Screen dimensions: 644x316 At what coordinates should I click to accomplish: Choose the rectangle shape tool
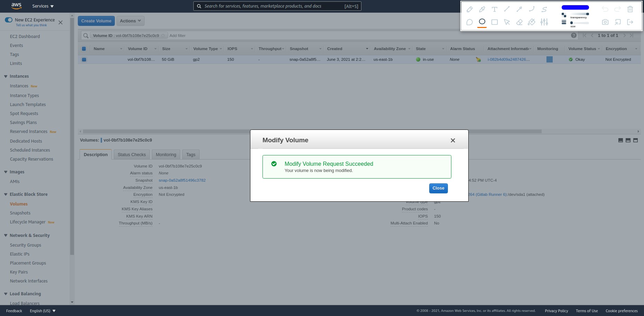click(x=495, y=22)
